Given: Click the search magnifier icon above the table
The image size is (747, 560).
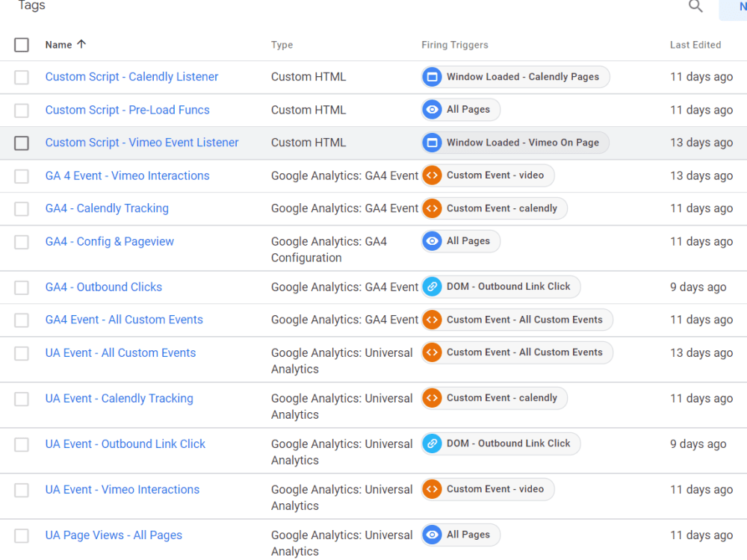Looking at the screenshot, I should 695,7.
